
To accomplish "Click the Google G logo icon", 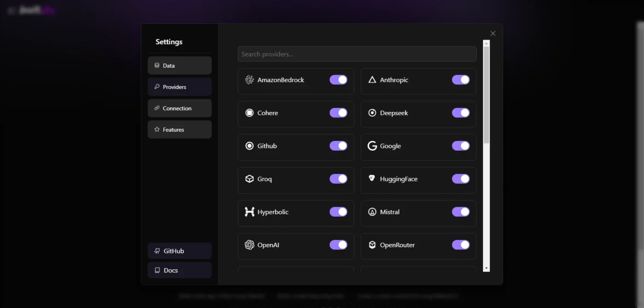I will click(x=372, y=146).
